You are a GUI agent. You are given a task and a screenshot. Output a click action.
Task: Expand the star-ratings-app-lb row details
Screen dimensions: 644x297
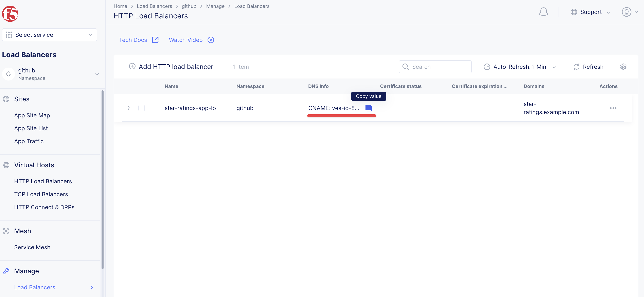click(x=128, y=108)
